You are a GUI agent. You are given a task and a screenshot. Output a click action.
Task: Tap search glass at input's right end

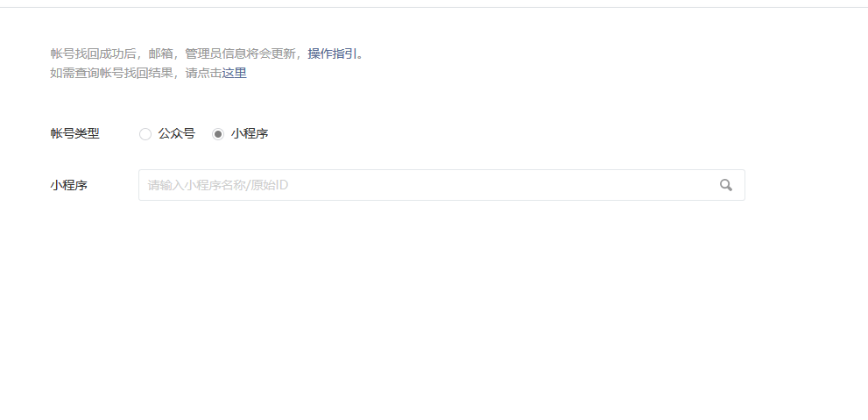726,185
